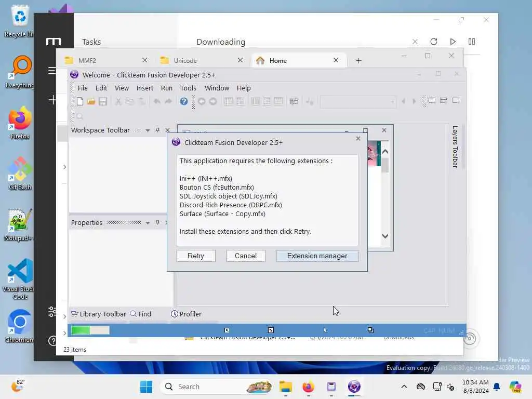
Task: Open the Profiler tab at bottom
Action: coord(187,314)
